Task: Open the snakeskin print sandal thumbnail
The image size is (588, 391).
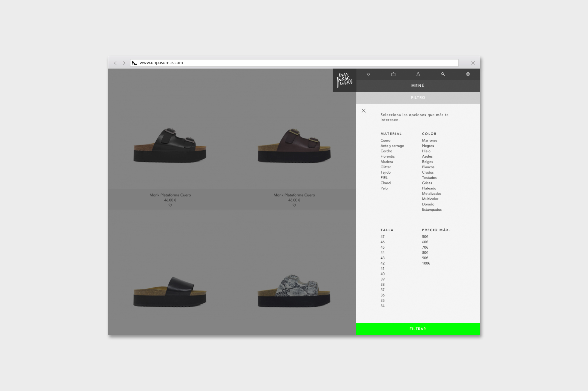Action: pyautogui.click(x=294, y=291)
